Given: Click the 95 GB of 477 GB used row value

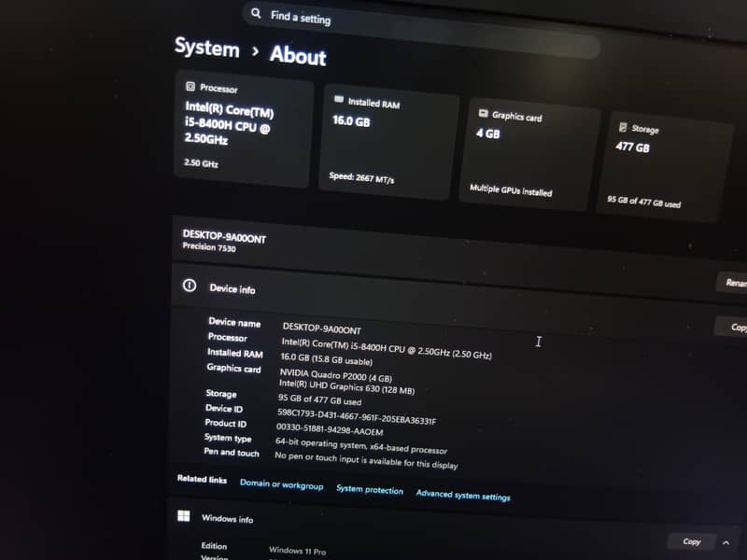Looking at the screenshot, I should pos(319,399).
